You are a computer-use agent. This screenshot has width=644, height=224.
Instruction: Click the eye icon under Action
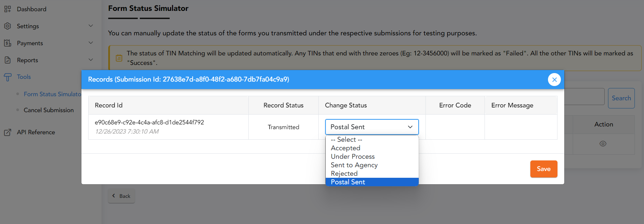tap(603, 144)
